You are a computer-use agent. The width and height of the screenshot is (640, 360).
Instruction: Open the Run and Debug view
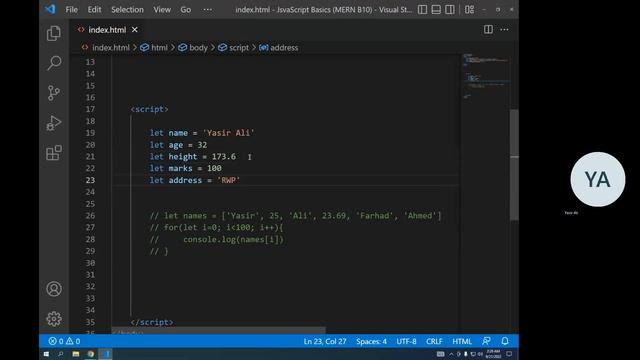pyautogui.click(x=54, y=123)
